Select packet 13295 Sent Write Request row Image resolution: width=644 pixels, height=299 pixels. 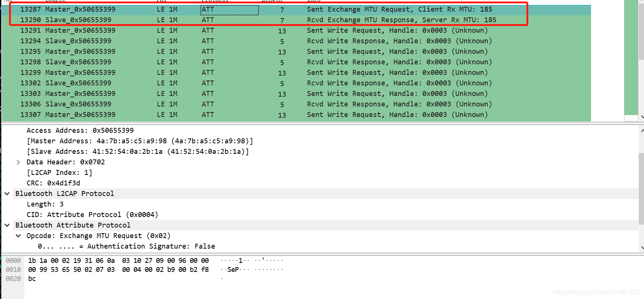click(296, 52)
